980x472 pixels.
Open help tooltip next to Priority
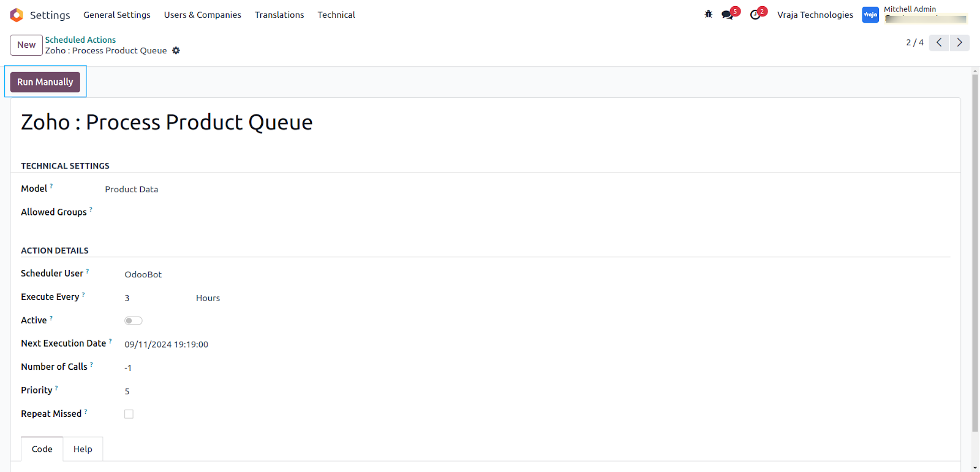click(x=56, y=387)
